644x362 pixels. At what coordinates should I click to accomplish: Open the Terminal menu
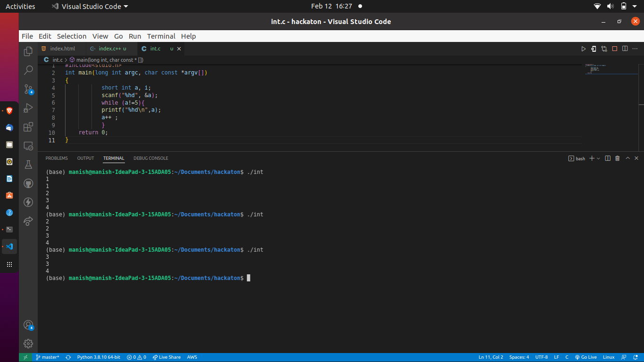coord(161,36)
